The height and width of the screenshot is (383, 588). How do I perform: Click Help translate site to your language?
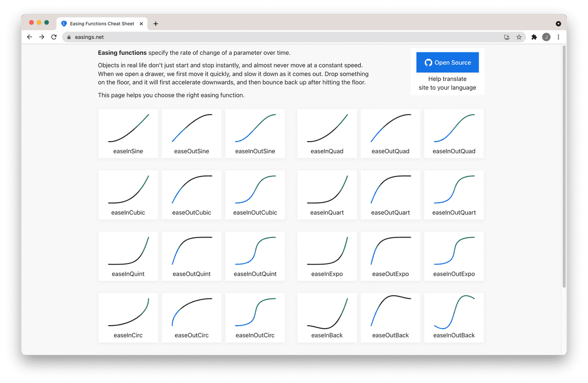coord(447,83)
